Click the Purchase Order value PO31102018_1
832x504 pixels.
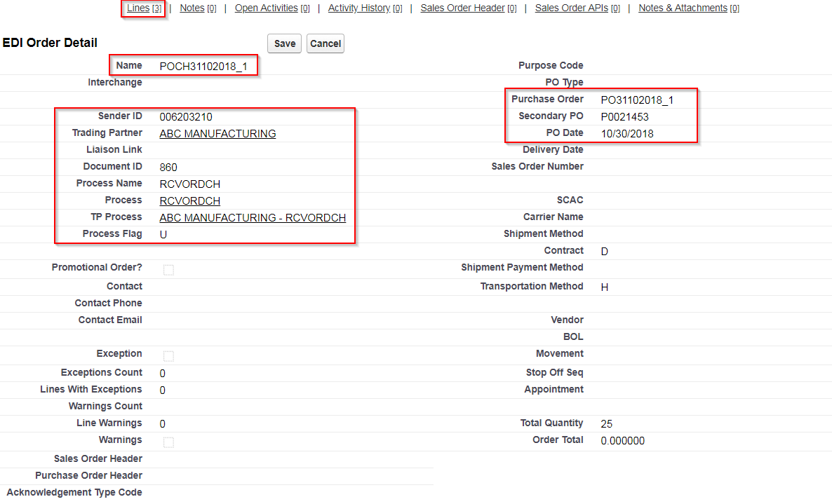coord(637,100)
